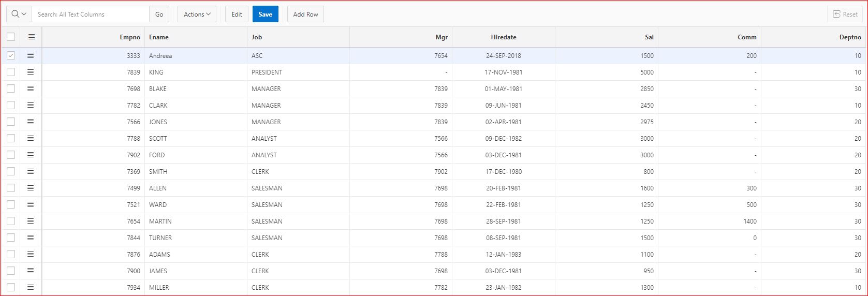Toggle the select-all rows checkbox

(11, 37)
